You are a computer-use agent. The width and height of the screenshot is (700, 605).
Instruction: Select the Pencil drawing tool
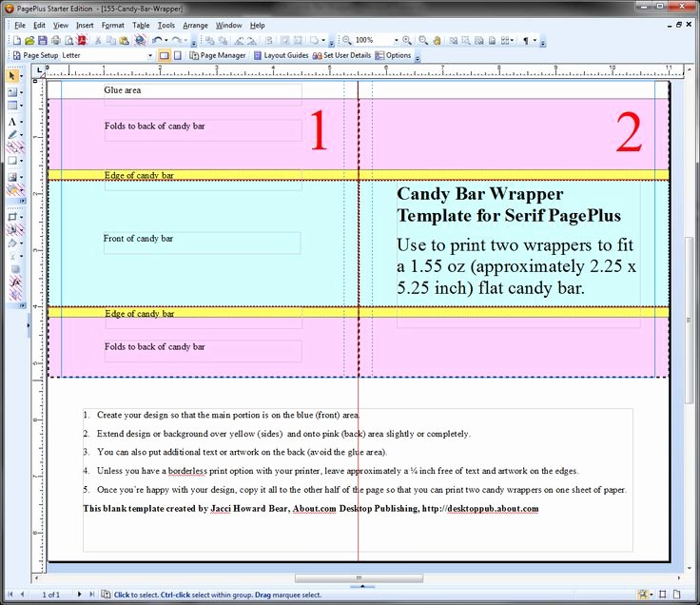[x=12, y=135]
